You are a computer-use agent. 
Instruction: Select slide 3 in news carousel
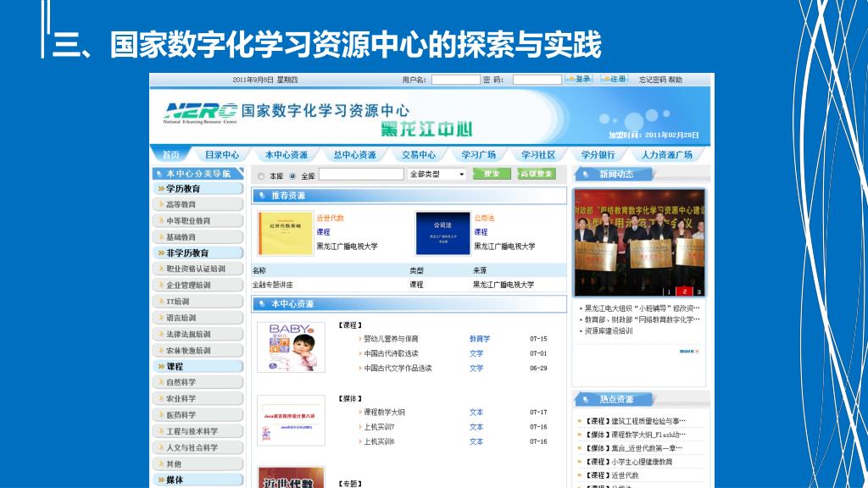point(698,291)
